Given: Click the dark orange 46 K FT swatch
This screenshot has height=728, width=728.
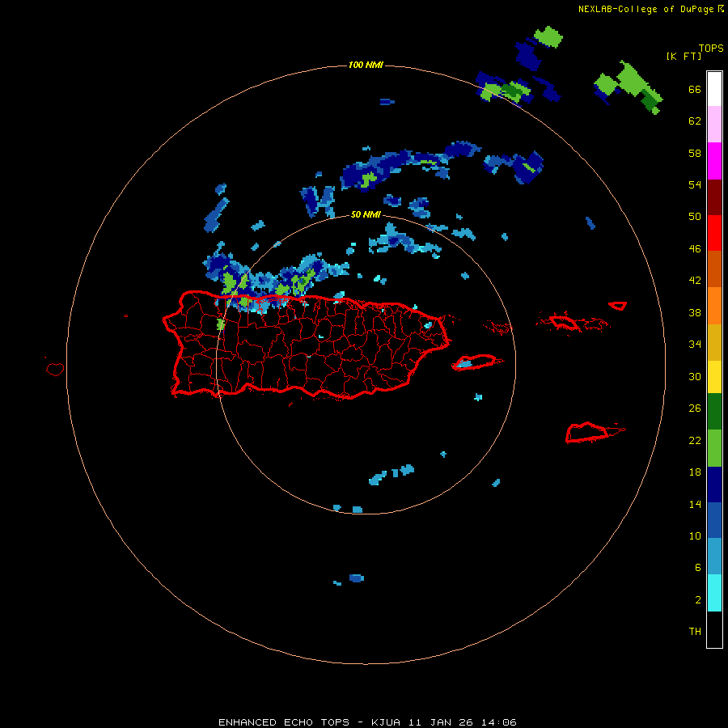Looking at the screenshot, I should coord(714,269).
